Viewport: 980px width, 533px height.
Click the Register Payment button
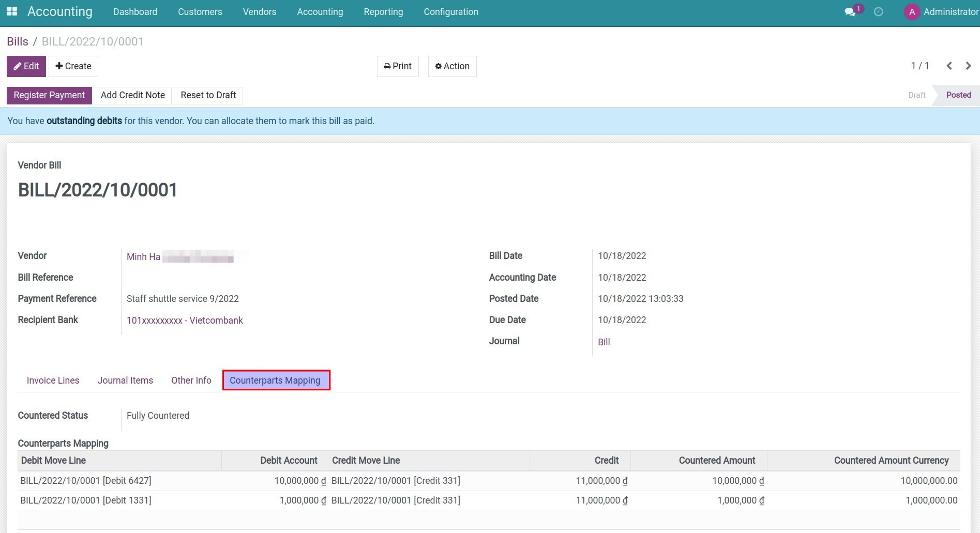coord(49,95)
